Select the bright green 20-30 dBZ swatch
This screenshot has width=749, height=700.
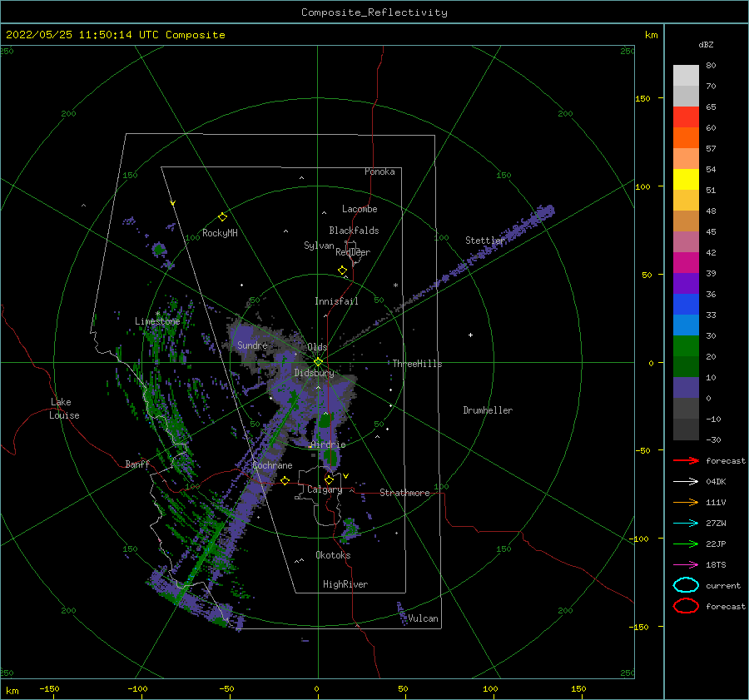pos(686,346)
